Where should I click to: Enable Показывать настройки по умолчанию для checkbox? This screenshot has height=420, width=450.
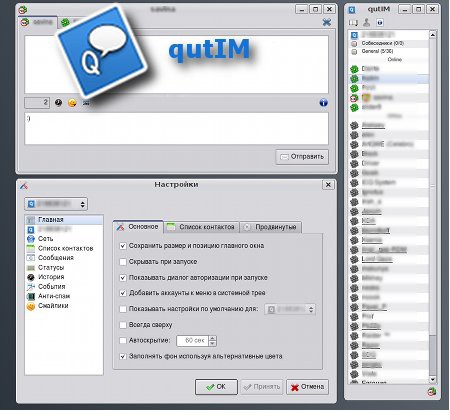(123, 309)
